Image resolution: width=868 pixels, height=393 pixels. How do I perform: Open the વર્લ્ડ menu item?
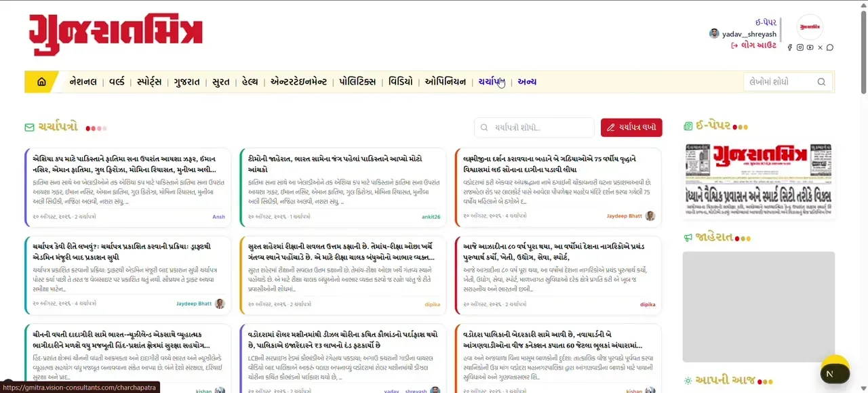point(117,82)
